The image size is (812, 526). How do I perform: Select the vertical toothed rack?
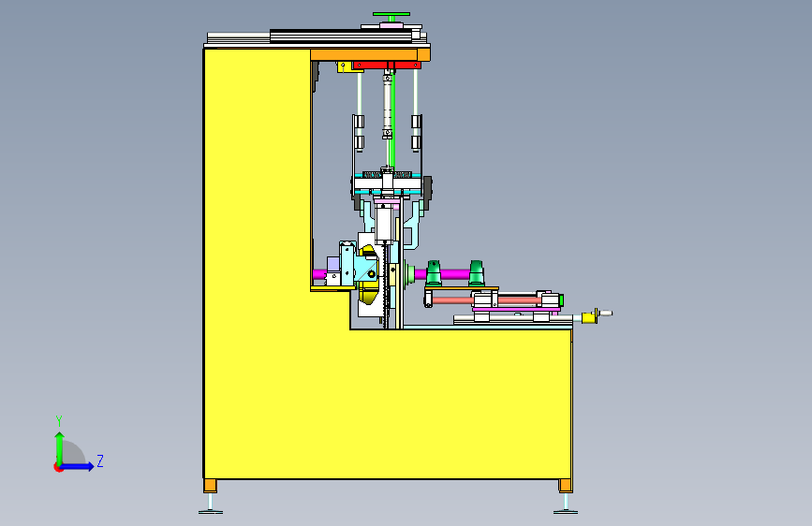tap(385, 286)
